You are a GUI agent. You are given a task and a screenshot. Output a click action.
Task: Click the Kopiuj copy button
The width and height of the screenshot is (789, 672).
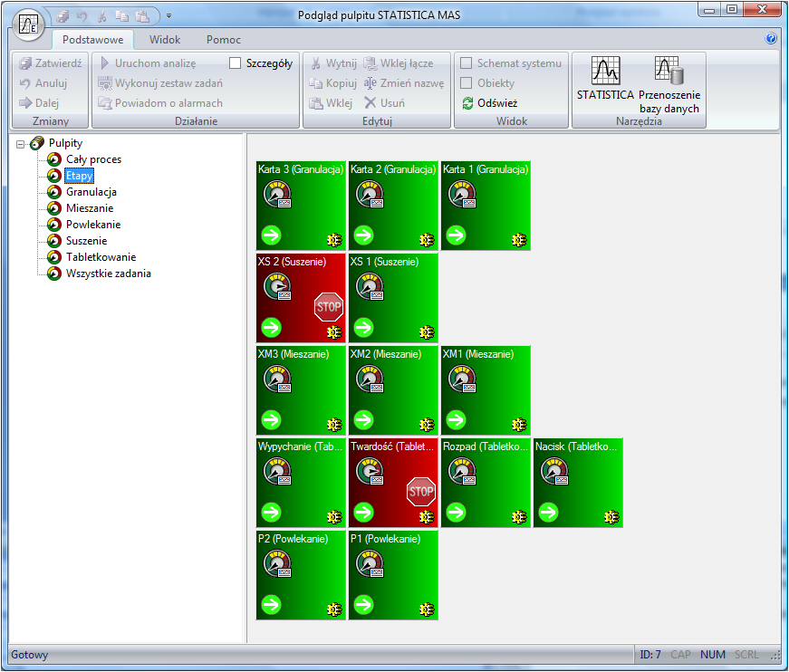333,83
